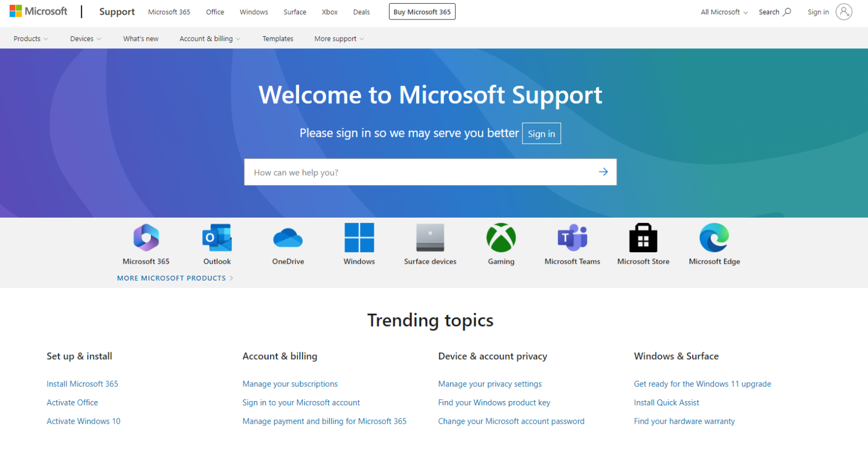Go to the Templates menu item
The width and height of the screenshot is (868, 464).
278,39
